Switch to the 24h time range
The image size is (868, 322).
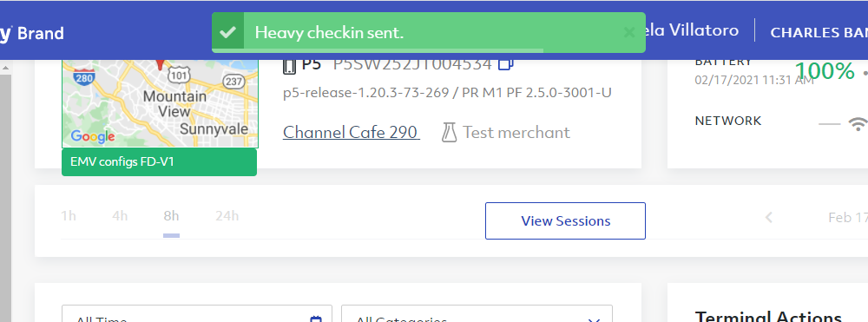point(227,216)
